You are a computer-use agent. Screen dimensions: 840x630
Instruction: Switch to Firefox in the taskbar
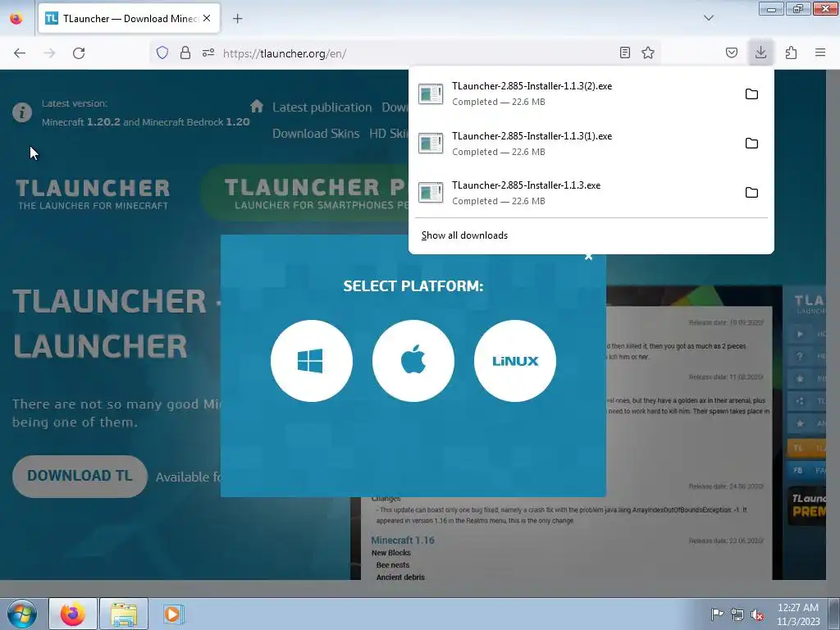coord(73,614)
